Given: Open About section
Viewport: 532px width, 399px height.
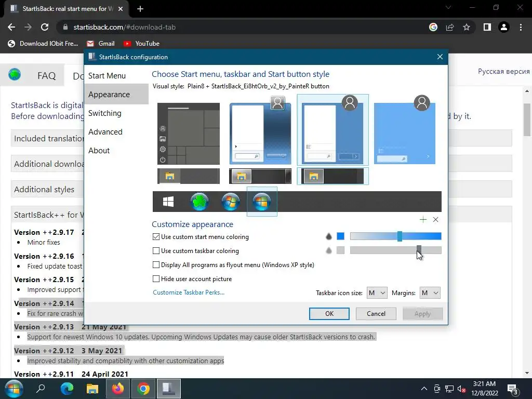Looking at the screenshot, I should (x=116, y=150).
